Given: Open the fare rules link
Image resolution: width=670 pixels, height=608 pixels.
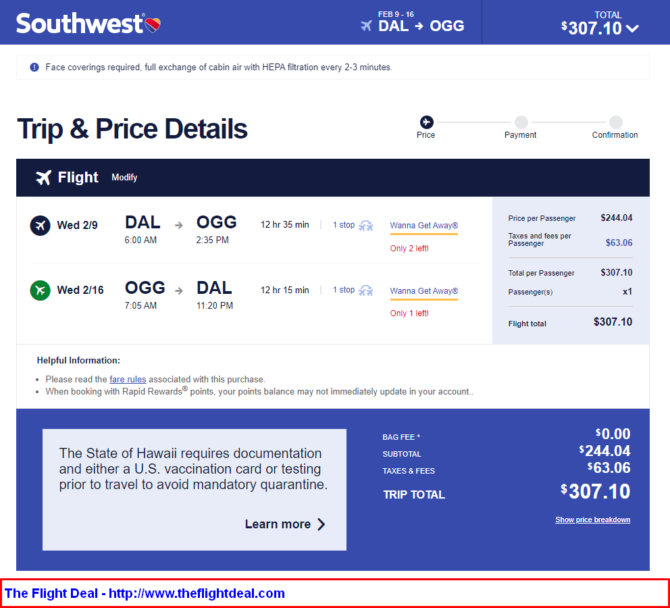Looking at the screenshot, I should click(x=128, y=379).
